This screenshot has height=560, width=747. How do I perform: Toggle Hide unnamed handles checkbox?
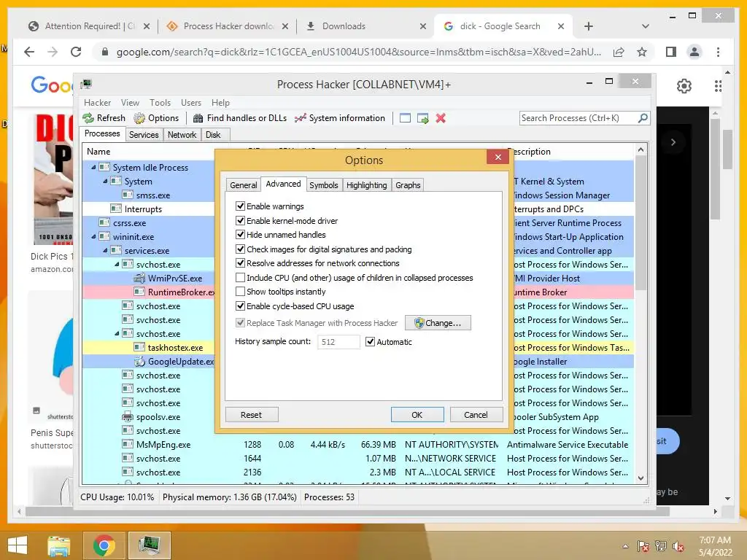[240, 234]
